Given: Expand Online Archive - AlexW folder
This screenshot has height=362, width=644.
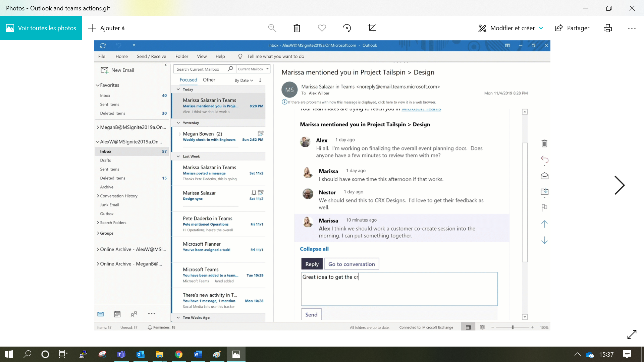Looking at the screenshot, I should pyautogui.click(x=98, y=249).
